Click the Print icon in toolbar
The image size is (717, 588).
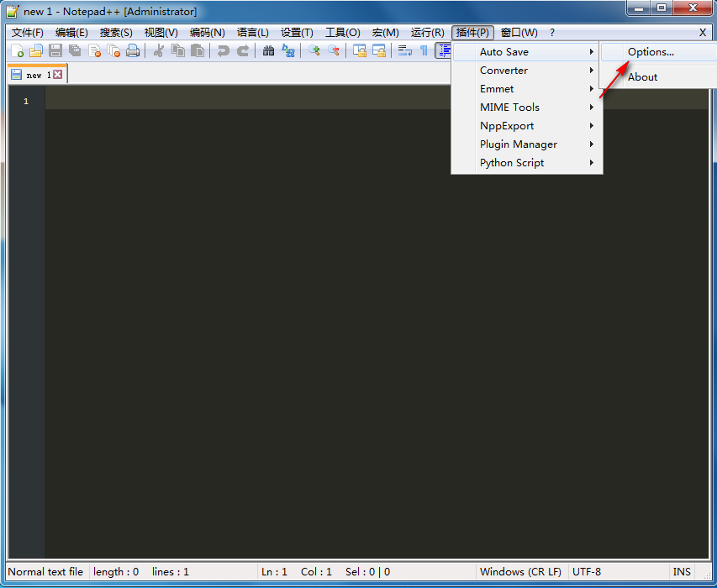(x=133, y=50)
